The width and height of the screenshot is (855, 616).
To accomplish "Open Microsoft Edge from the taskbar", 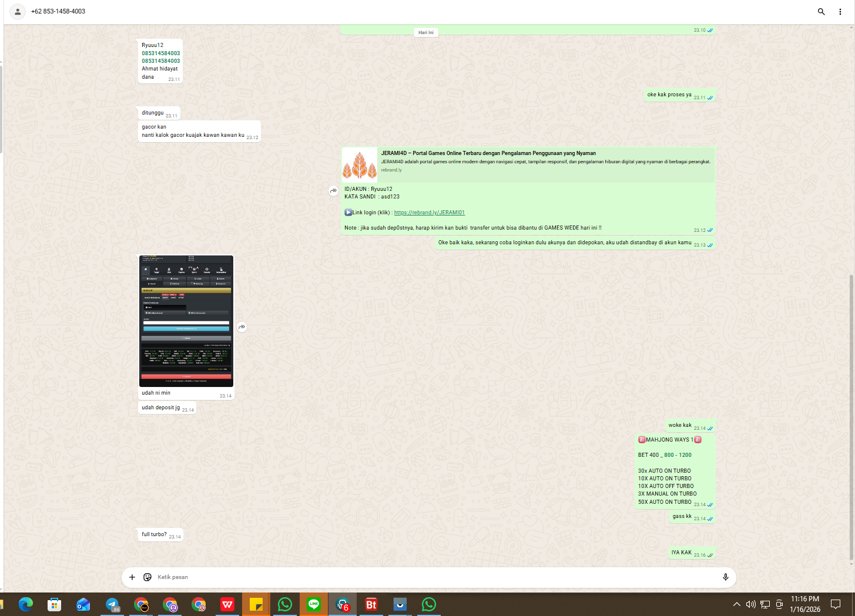I will tap(26, 604).
